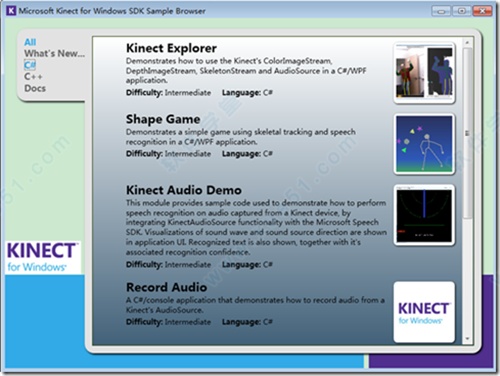Open the What's New category
The width and height of the screenshot is (500, 376).
[x=54, y=53]
